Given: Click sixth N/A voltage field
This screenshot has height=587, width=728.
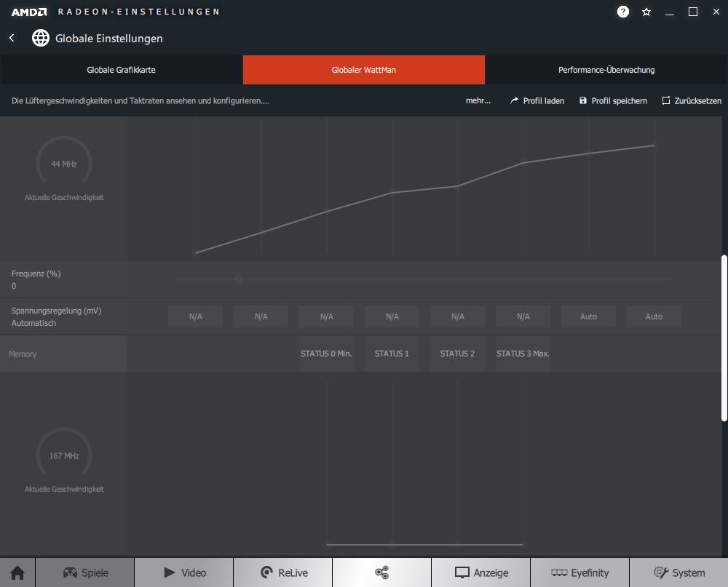Looking at the screenshot, I should pos(523,316).
